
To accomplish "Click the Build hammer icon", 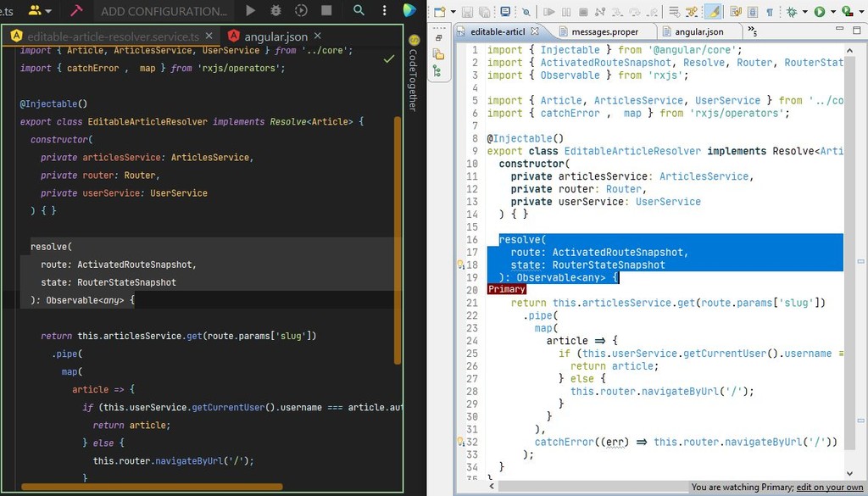I will (x=76, y=11).
